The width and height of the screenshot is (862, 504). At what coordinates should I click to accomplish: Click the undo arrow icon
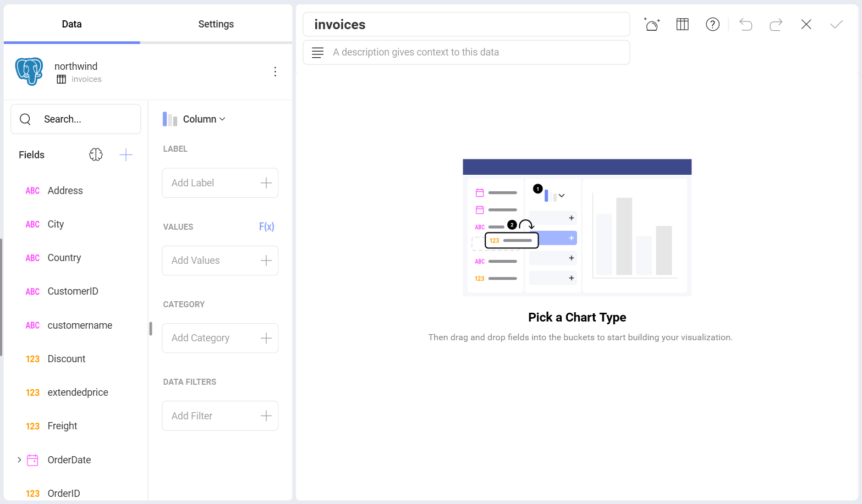745,24
